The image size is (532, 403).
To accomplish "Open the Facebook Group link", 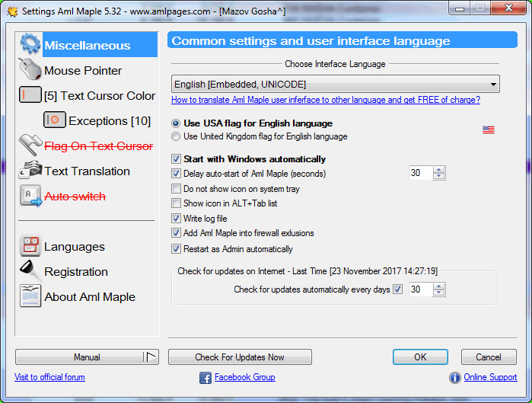I will click(x=245, y=377).
